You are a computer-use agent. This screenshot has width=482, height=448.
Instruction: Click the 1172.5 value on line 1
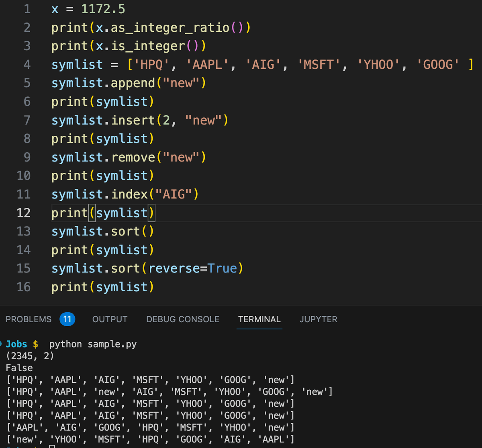(x=103, y=9)
